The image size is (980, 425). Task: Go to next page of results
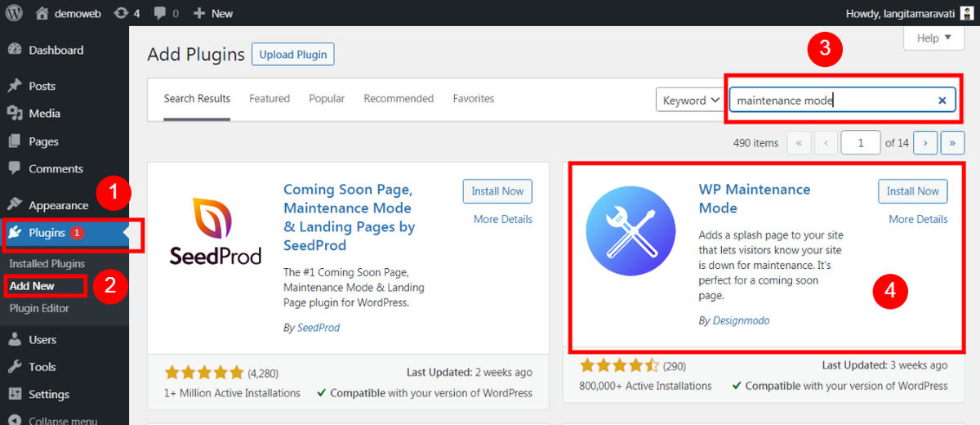click(924, 142)
